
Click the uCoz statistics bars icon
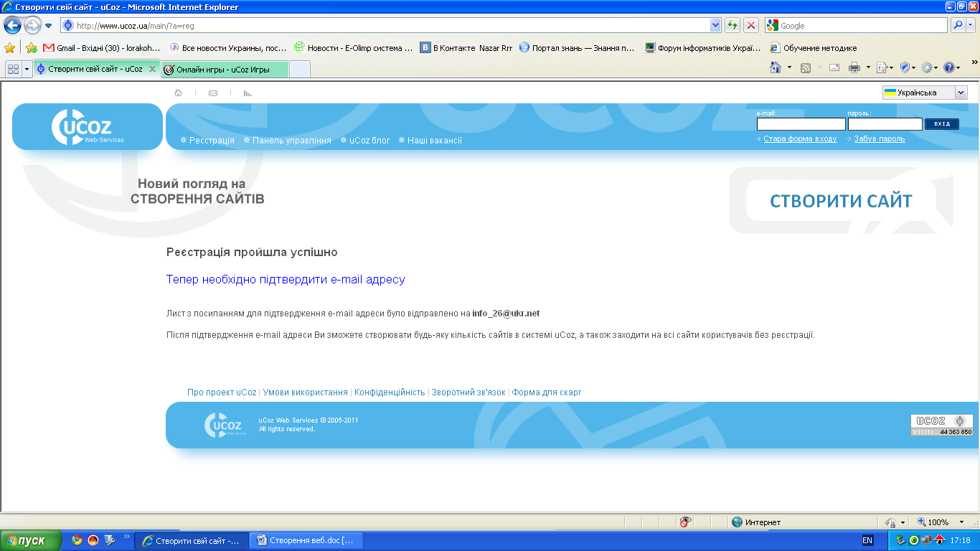coord(248,93)
